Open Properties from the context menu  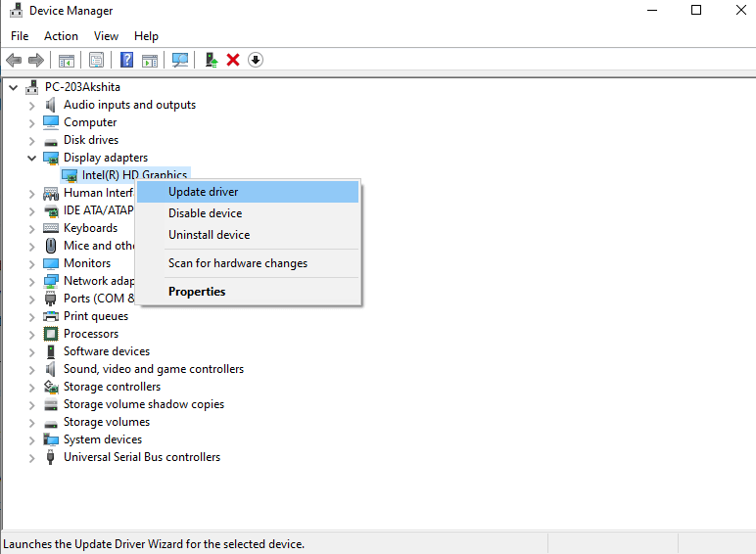(248, 292)
